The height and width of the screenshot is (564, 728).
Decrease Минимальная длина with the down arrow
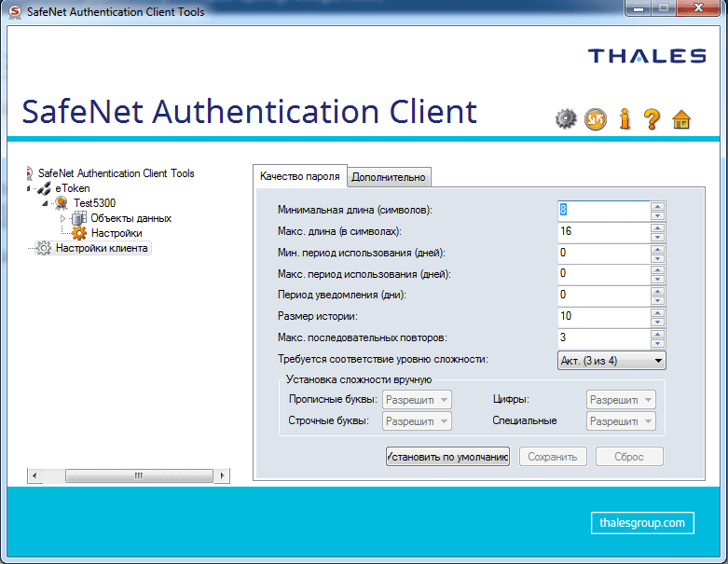click(x=657, y=216)
